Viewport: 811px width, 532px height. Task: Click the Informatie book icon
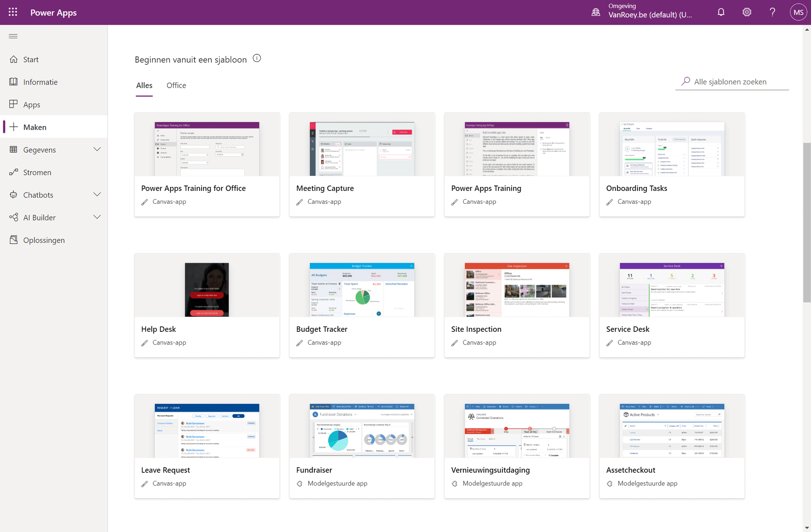[13, 82]
